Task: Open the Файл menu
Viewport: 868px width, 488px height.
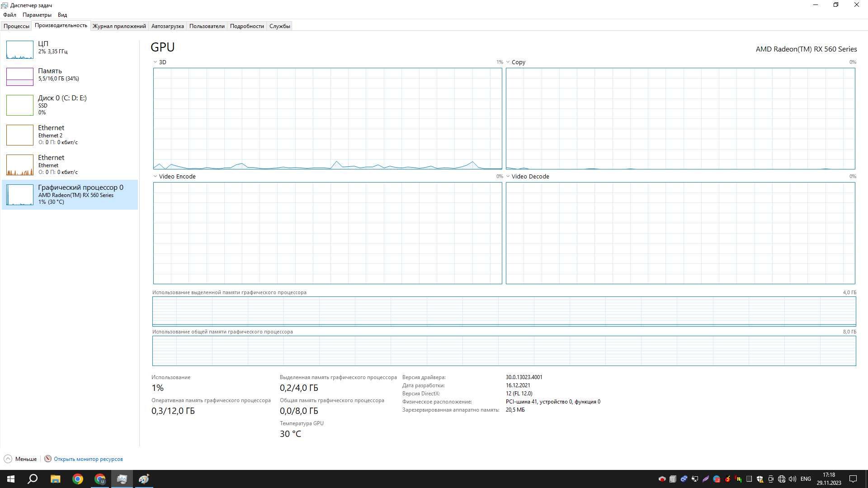Action: coord(9,15)
